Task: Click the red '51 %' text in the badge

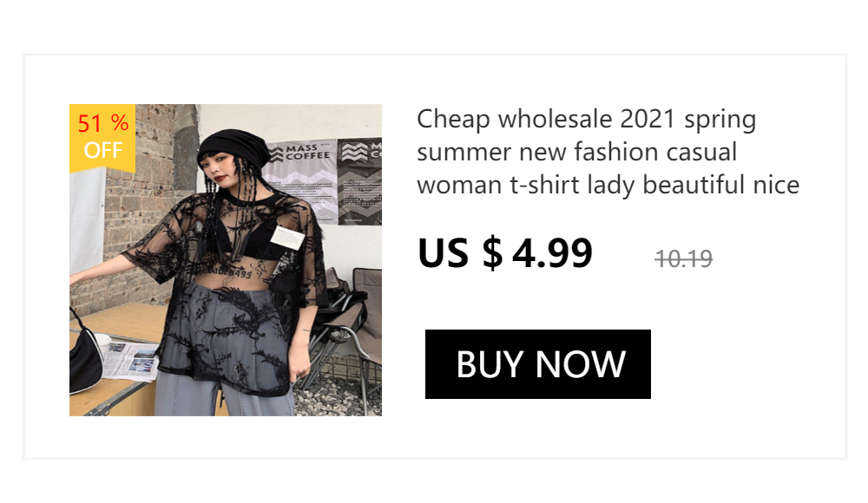Action: point(103,123)
